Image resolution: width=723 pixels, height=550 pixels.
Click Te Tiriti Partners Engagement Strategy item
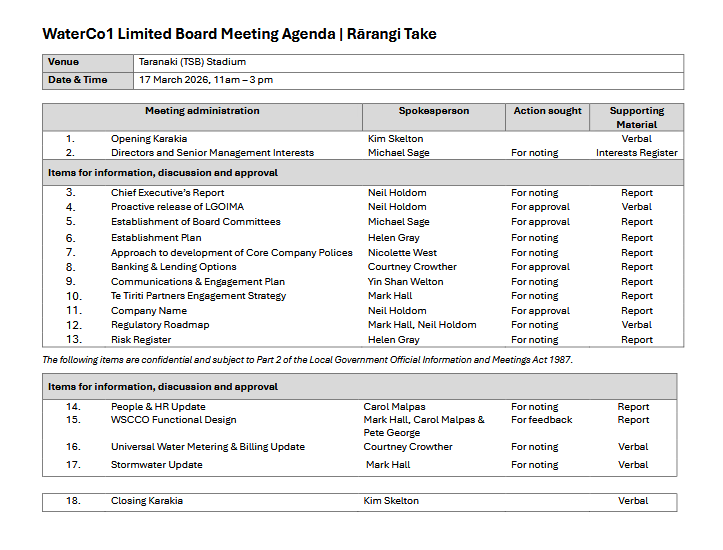point(198,296)
